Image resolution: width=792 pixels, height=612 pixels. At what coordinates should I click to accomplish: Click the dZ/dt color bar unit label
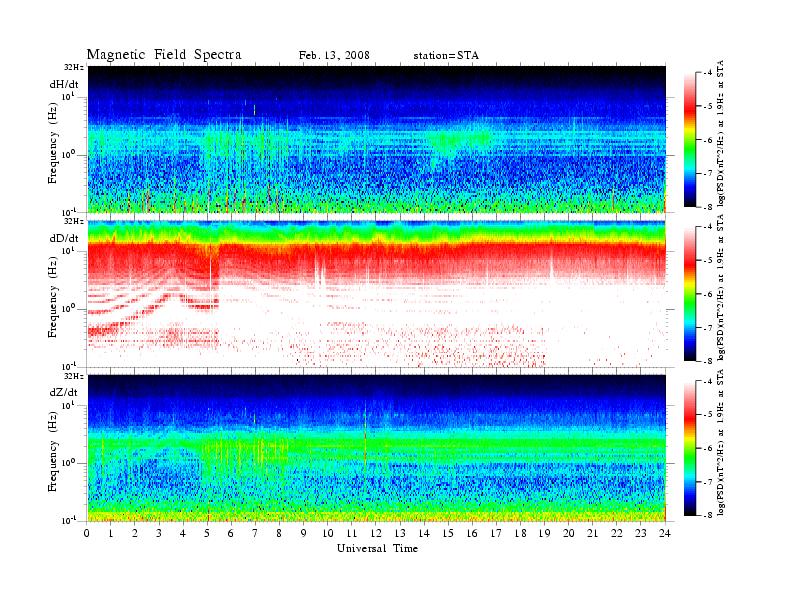point(721,442)
